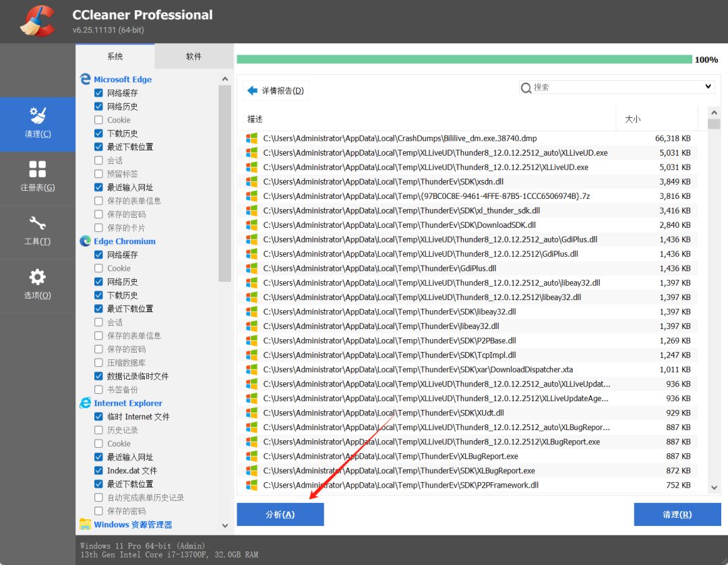
Task: Enable Microsoft Edge 保存的卡片 checkbox
Action: tap(98, 227)
